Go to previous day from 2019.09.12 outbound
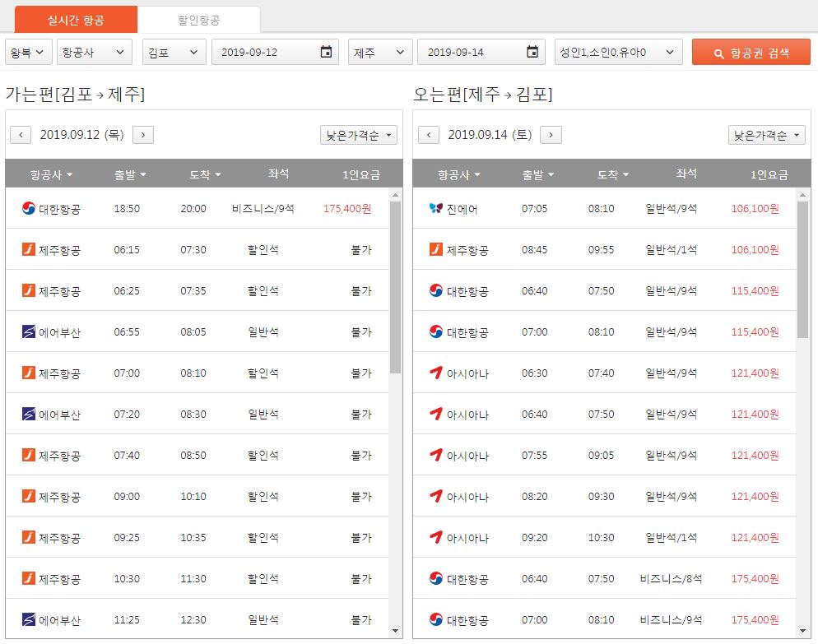 tap(21, 135)
